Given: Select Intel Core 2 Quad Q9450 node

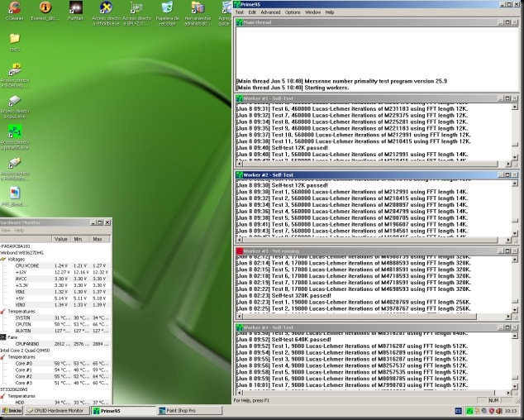Looking at the screenshot, I should click(x=25, y=351).
